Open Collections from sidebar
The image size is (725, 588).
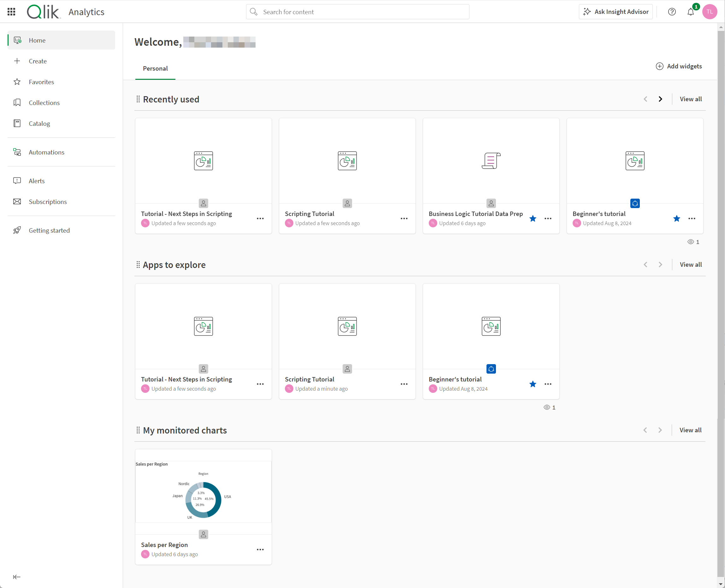point(44,102)
